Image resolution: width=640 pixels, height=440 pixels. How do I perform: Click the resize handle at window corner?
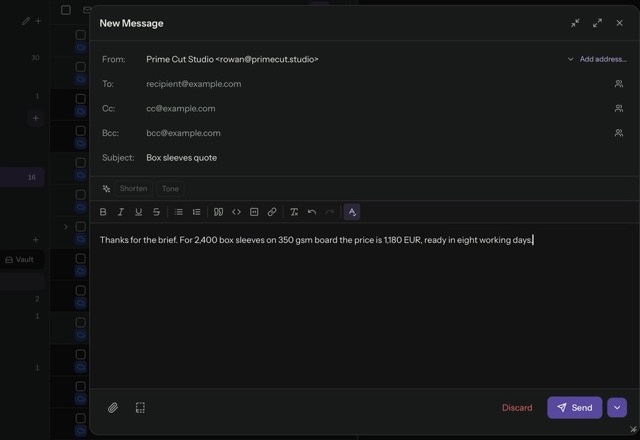633,429
